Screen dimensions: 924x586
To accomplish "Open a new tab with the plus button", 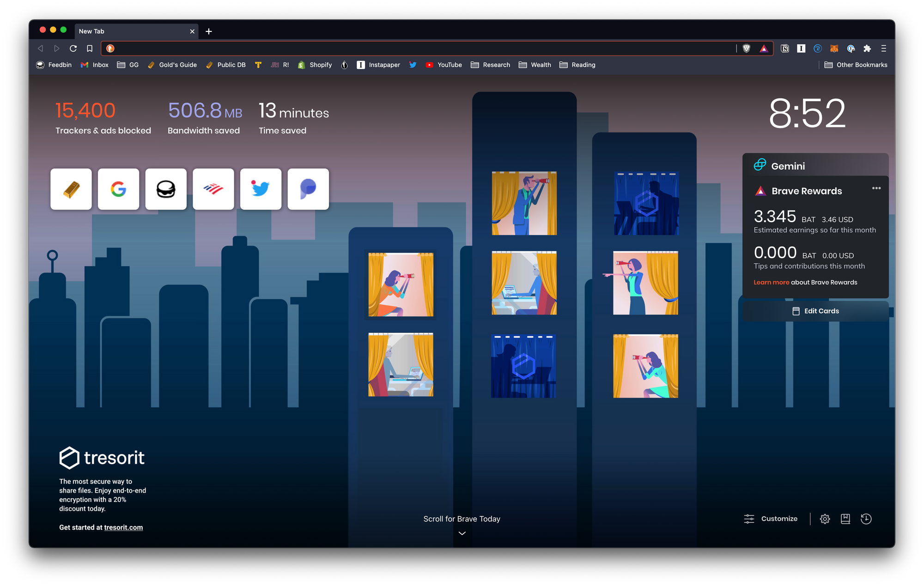I will pyautogui.click(x=209, y=31).
